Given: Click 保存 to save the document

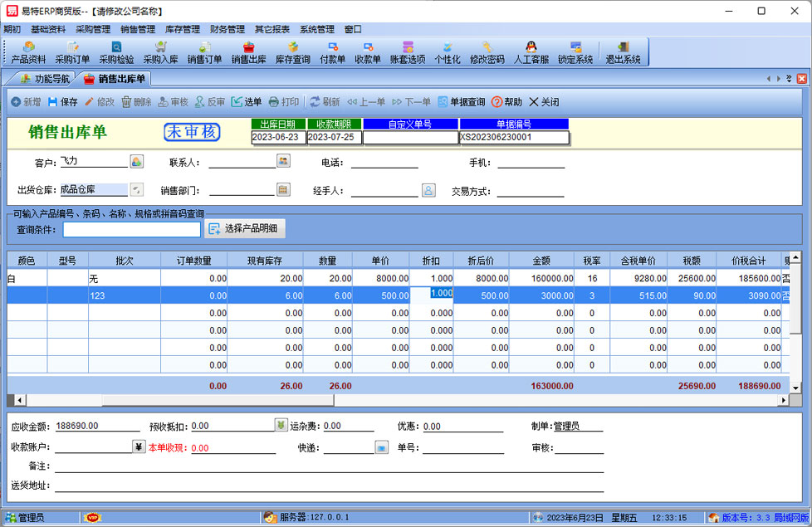Looking at the screenshot, I should pos(62,102).
